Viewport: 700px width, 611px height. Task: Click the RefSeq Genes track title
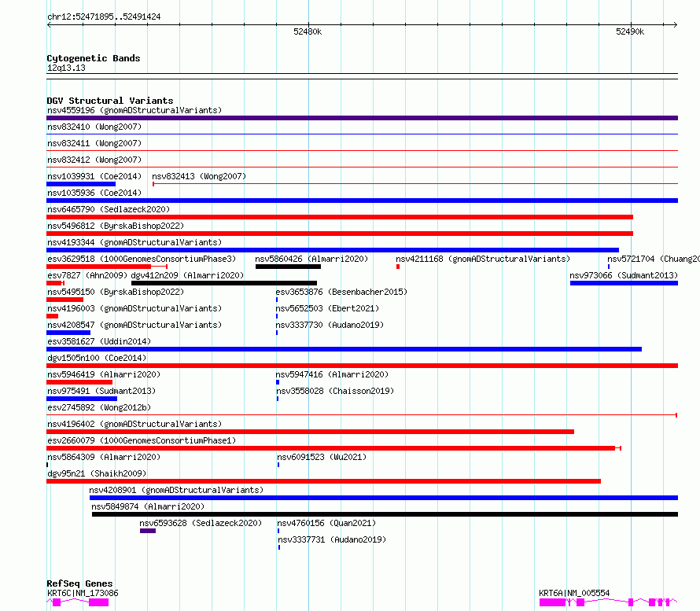tap(79, 583)
